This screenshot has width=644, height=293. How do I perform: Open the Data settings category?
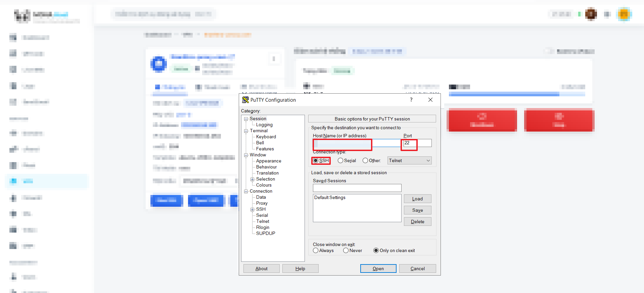[261, 197]
